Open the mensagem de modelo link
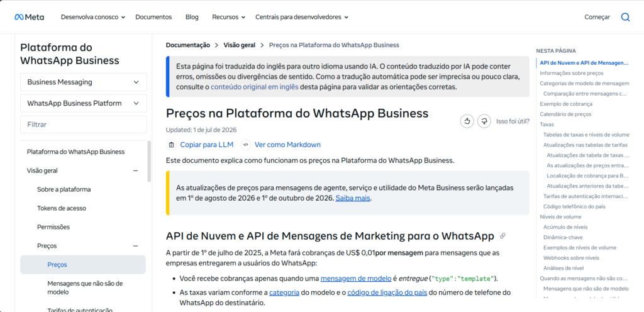Image resolution: width=644 pixels, height=312 pixels. coord(356,278)
